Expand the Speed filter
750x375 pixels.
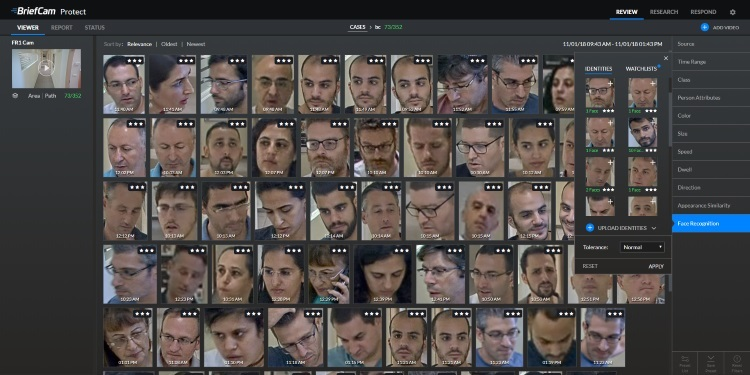pos(711,152)
